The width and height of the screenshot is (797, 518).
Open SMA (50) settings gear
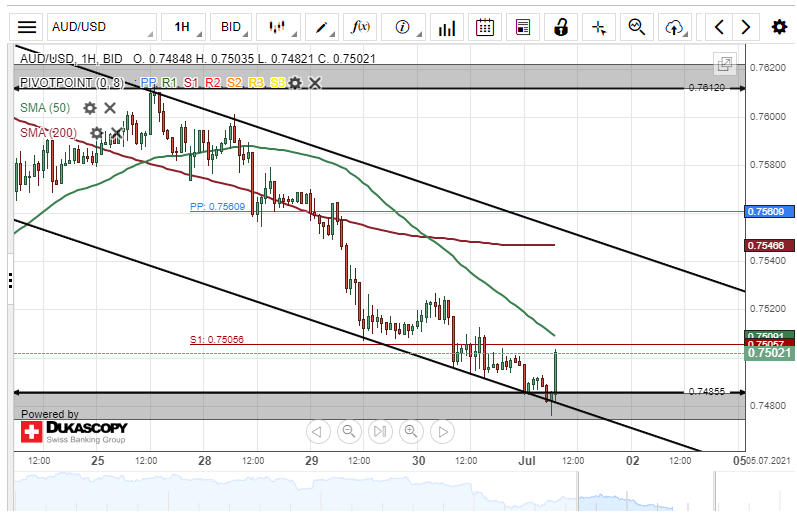tap(90, 108)
